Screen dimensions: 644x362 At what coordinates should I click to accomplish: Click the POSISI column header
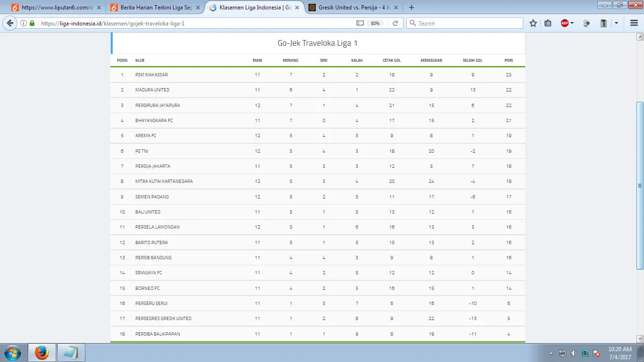(x=122, y=60)
